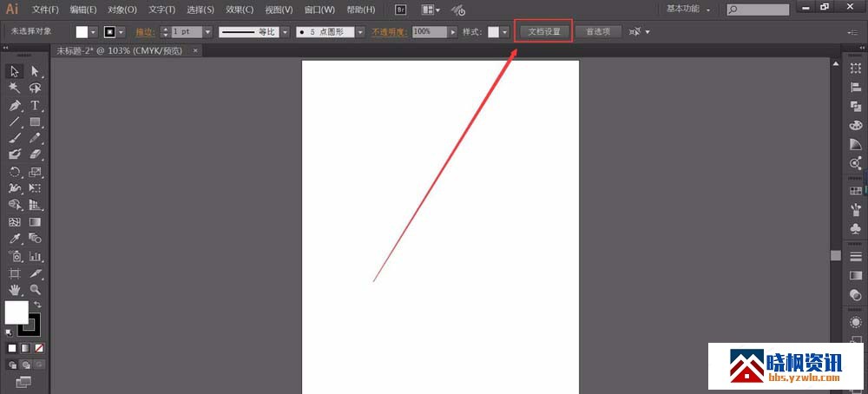Open the 效果(C) menu

click(240, 10)
